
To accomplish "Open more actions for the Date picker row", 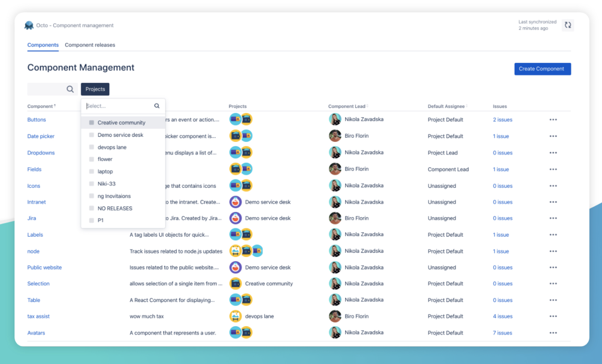I will pos(553,136).
